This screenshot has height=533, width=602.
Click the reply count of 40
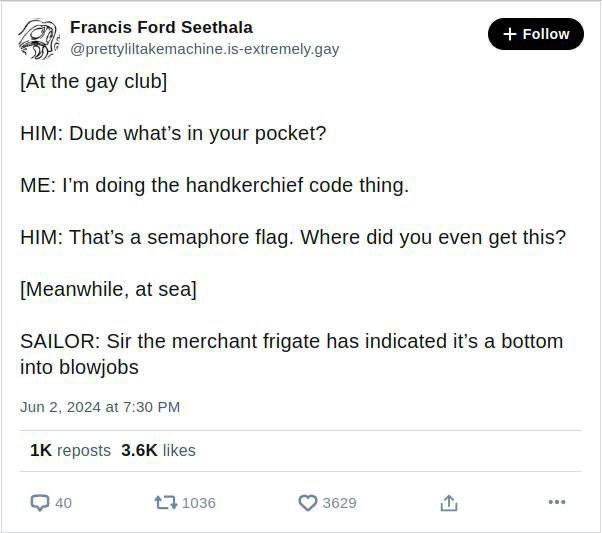click(63, 502)
